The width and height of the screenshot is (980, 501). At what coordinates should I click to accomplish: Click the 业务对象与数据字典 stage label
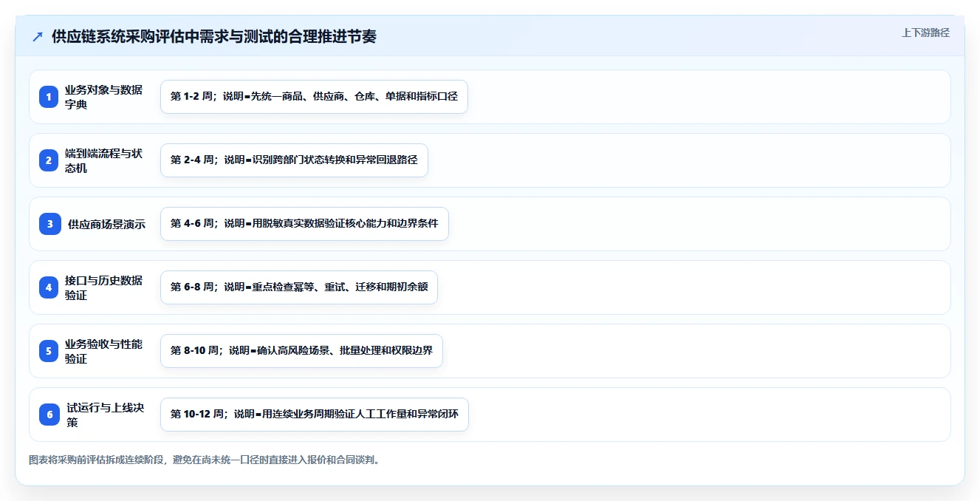[103, 97]
